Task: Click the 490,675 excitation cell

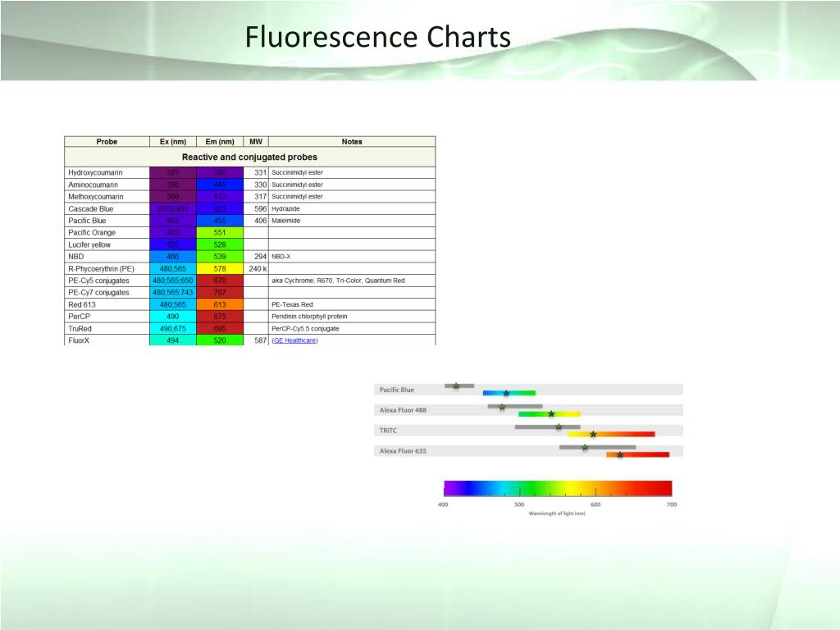Action: pos(173,328)
